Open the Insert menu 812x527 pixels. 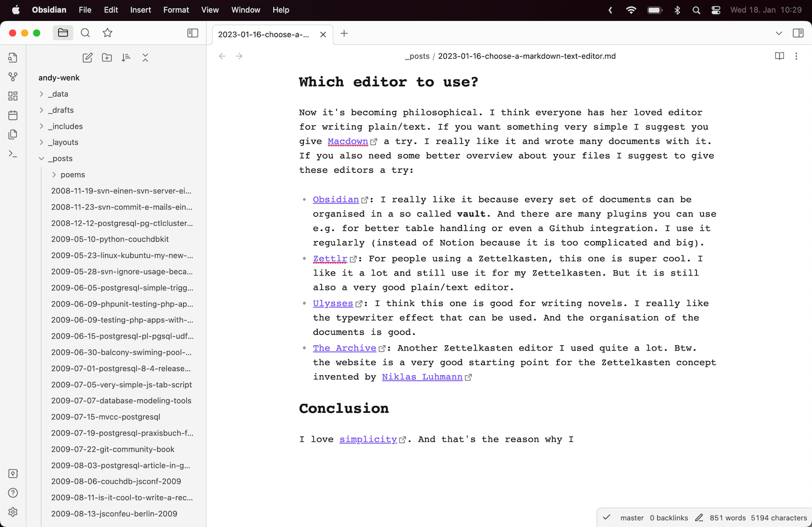point(141,10)
